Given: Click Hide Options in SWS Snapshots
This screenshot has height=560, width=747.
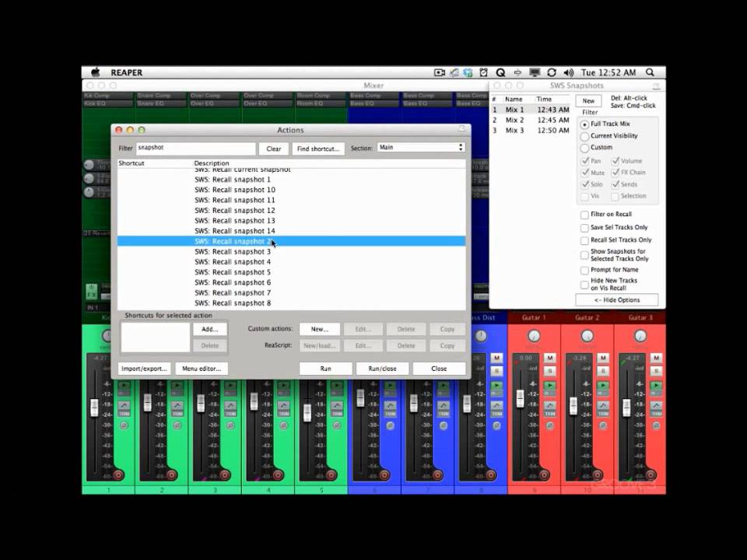Looking at the screenshot, I should pos(617,300).
